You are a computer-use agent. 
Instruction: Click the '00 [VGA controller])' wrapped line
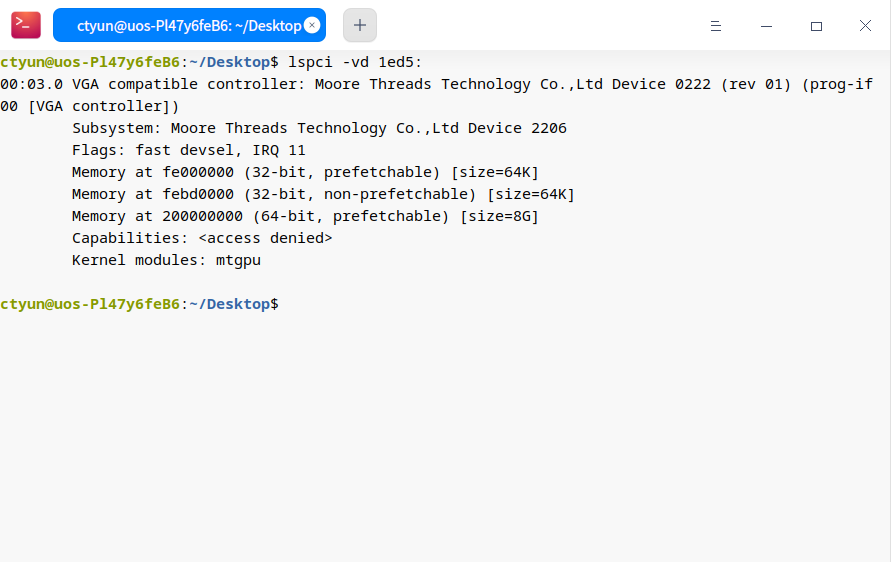90,106
